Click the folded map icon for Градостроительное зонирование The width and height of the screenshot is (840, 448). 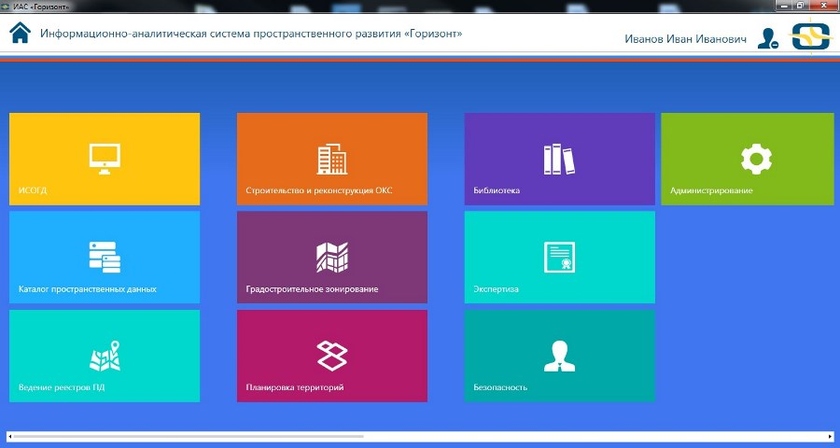(x=331, y=256)
